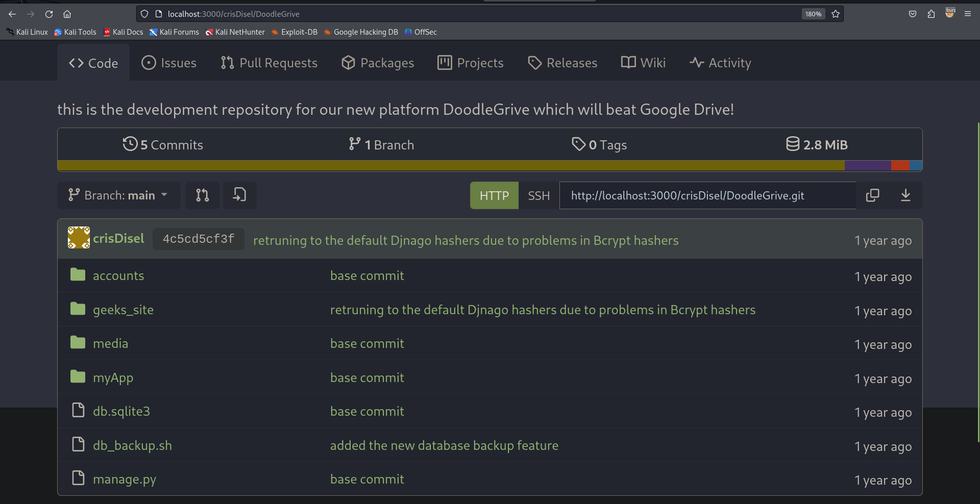
Task: Click the 180% zoom level indicator
Action: (813, 14)
